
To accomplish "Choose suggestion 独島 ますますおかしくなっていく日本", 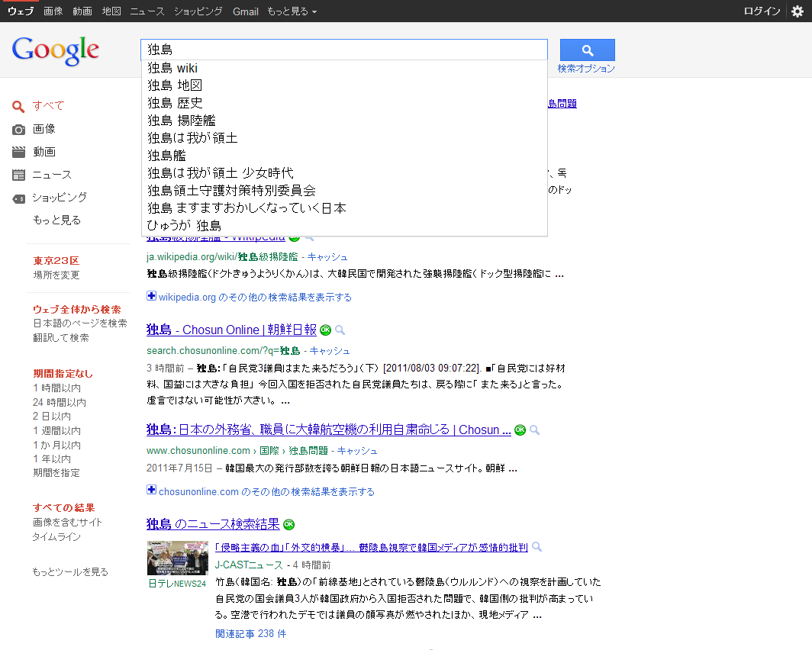I will click(x=344, y=208).
